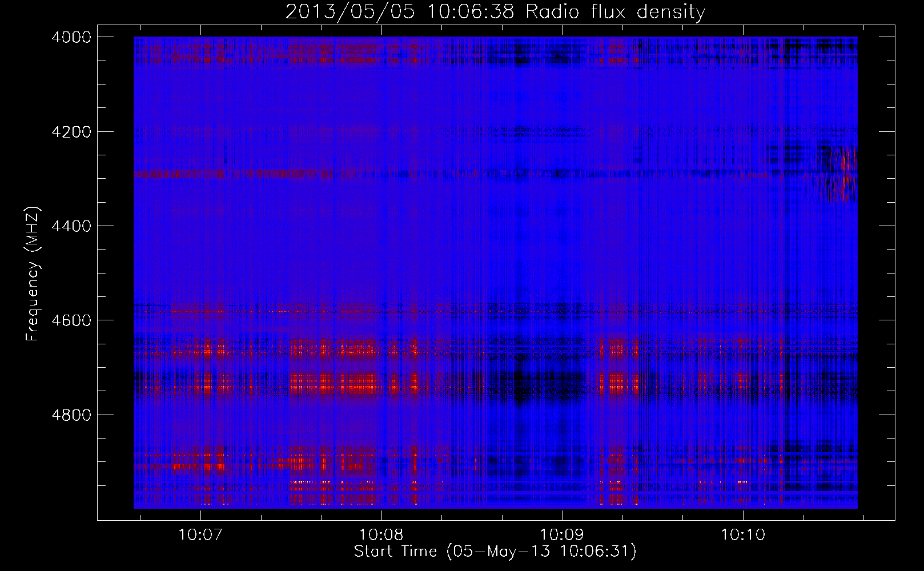The image size is (924, 571).
Task: Click the 10:08 time axis label
Action: point(381,534)
